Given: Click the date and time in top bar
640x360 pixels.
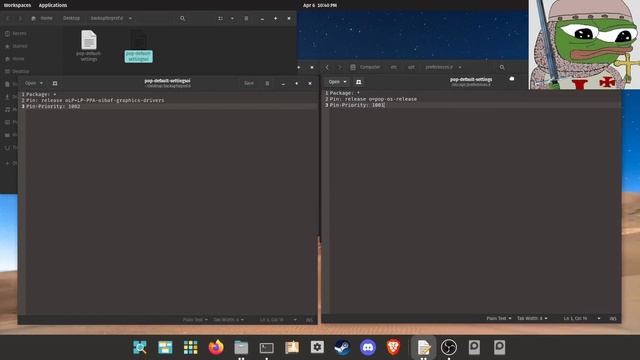Looking at the screenshot, I should point(320,5).
